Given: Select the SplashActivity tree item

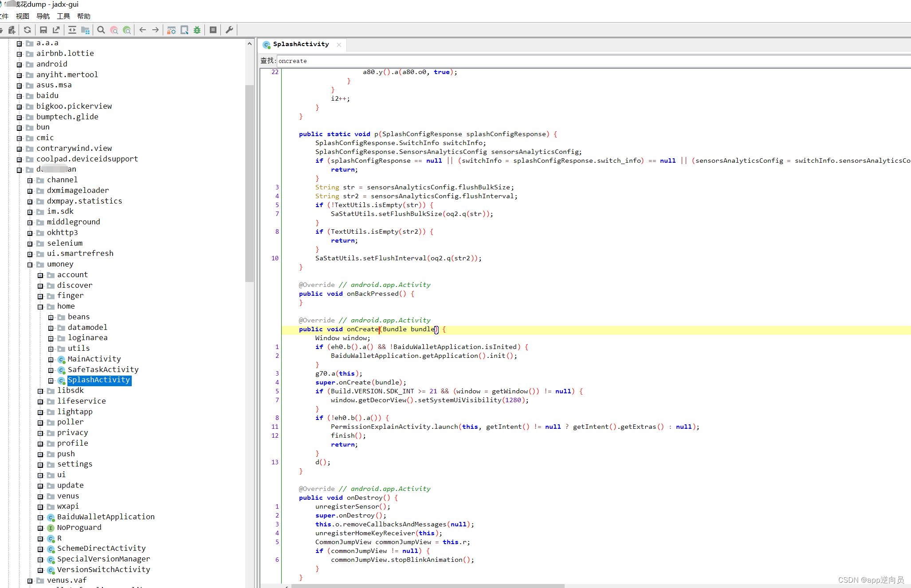Looking at the screenshot, I should coord(98,380).
